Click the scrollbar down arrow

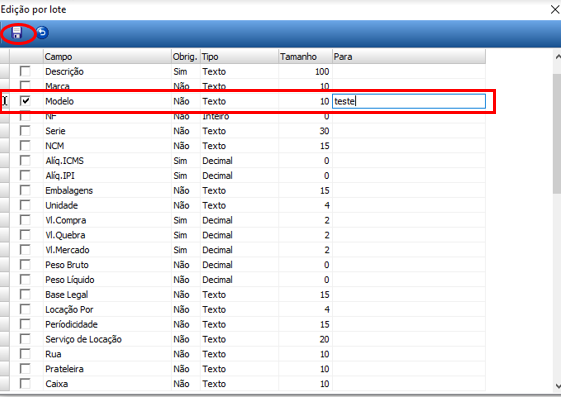557,386
